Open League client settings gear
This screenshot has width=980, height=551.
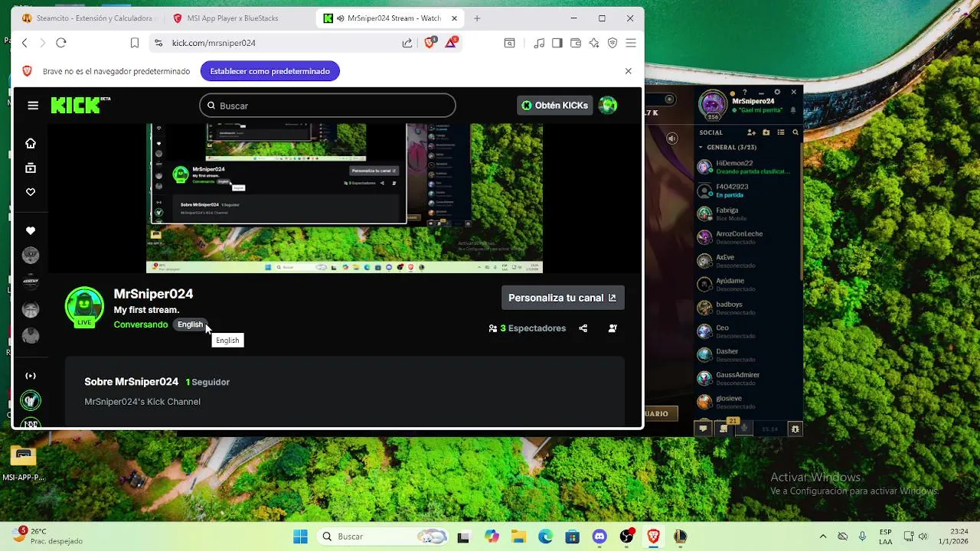tap(777, 92)
